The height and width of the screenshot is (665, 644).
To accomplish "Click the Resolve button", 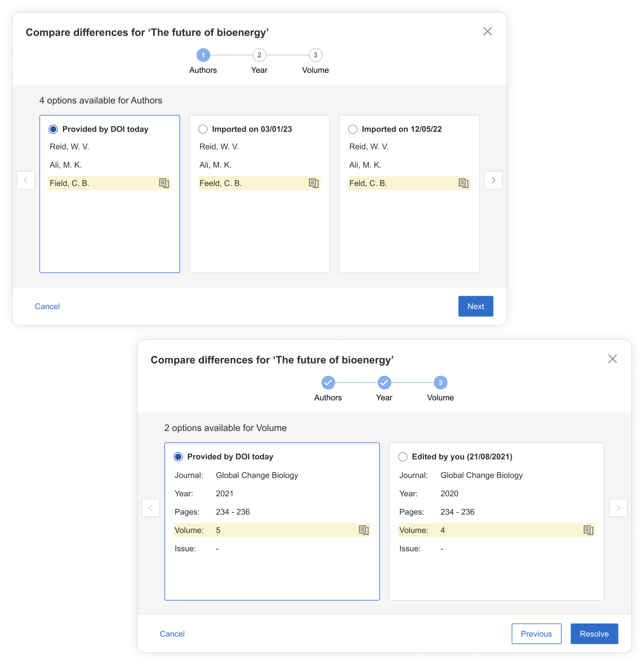I will [x=594, y=634].
